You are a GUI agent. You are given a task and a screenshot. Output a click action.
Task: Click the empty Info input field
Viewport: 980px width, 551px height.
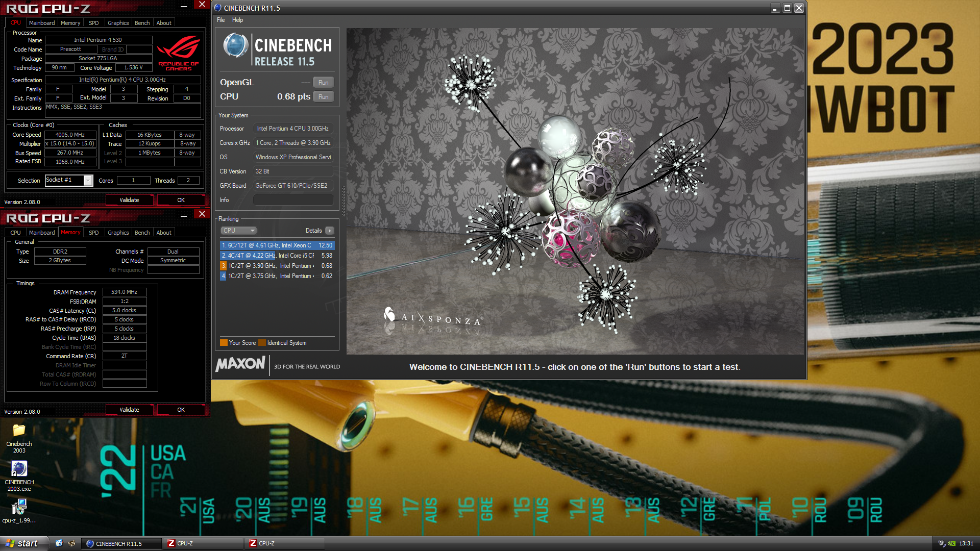click(x=293, y=200)
